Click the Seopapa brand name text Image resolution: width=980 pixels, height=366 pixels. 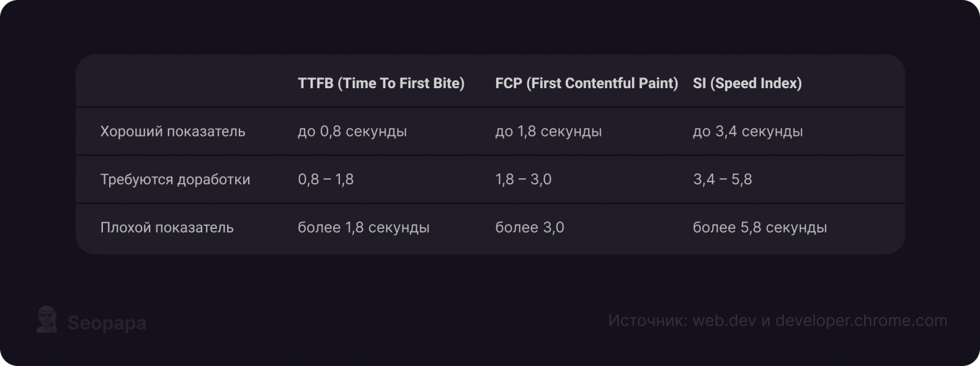point(107,323)
